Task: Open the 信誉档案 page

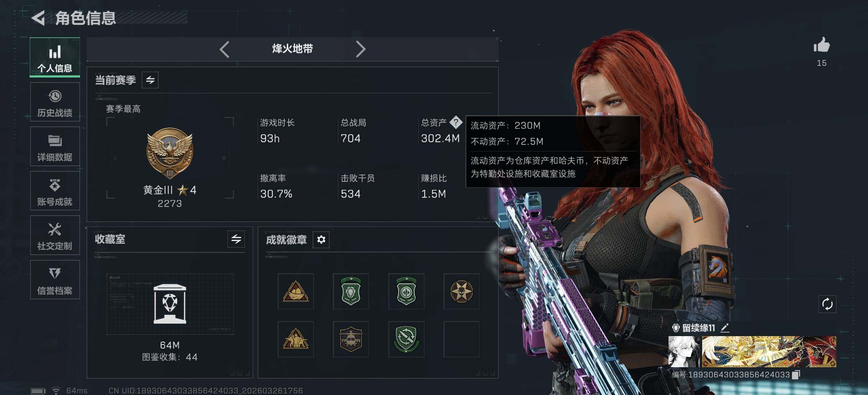Action: coord(55,280)
